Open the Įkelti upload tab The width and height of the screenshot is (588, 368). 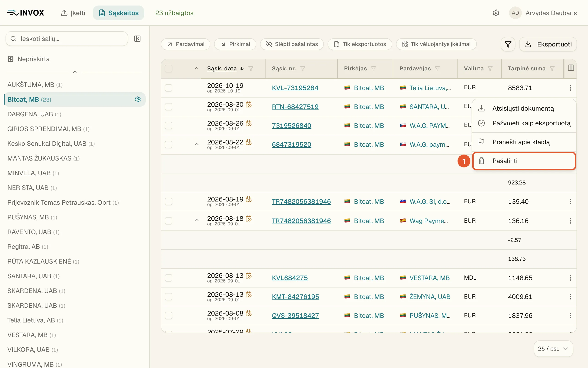[x=73, y=13]
